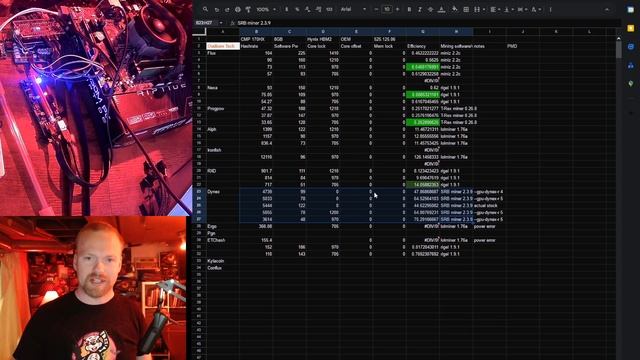Open the fill color picker
Image resolution: width=640 pixels, height=360 pixels.
(454, 9)
